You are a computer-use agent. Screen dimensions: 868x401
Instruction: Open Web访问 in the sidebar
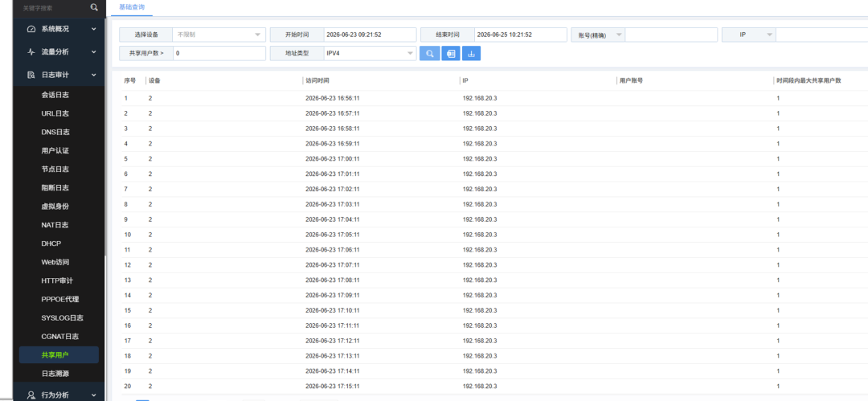click(x=55, y=262)
